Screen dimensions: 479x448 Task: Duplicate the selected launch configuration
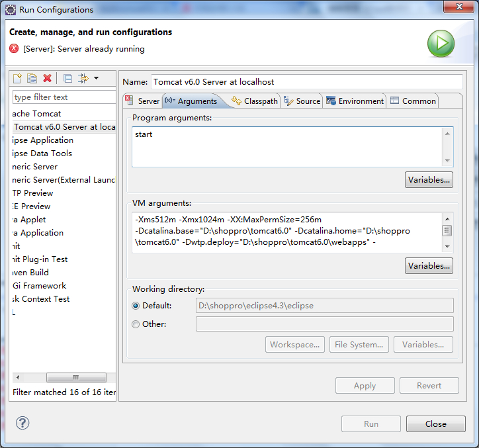click(32, 79)
